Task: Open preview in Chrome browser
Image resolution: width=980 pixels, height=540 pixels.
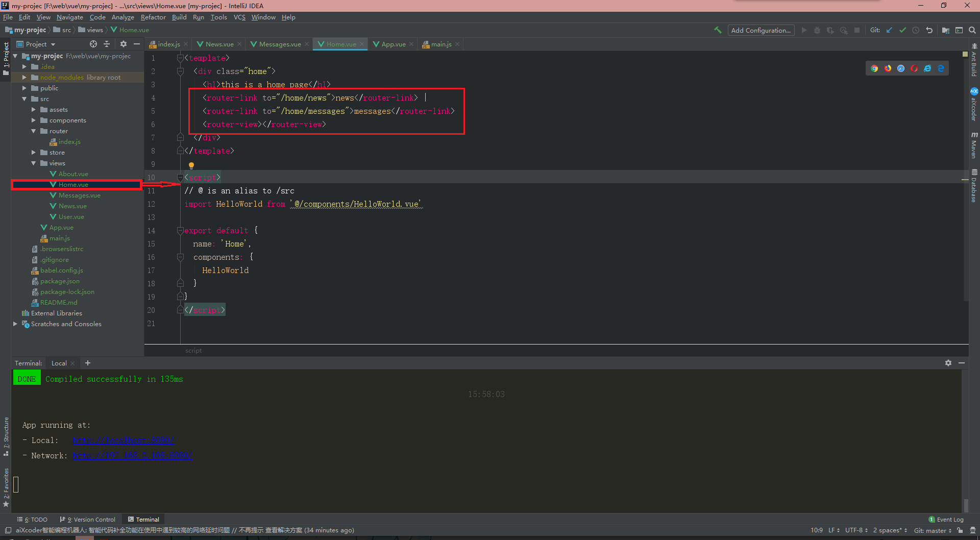Action: [x=874, y=68]
